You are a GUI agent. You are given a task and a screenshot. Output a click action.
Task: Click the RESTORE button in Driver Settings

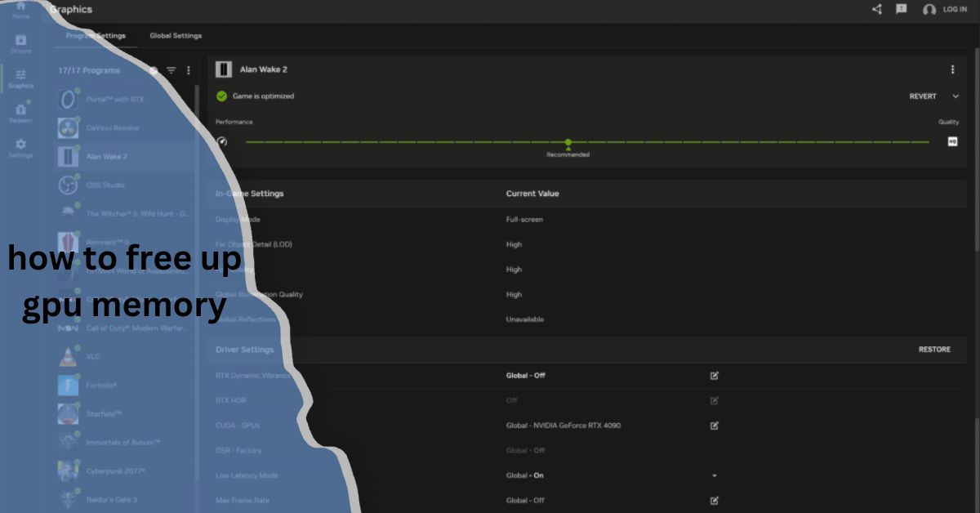pos(934,350)
